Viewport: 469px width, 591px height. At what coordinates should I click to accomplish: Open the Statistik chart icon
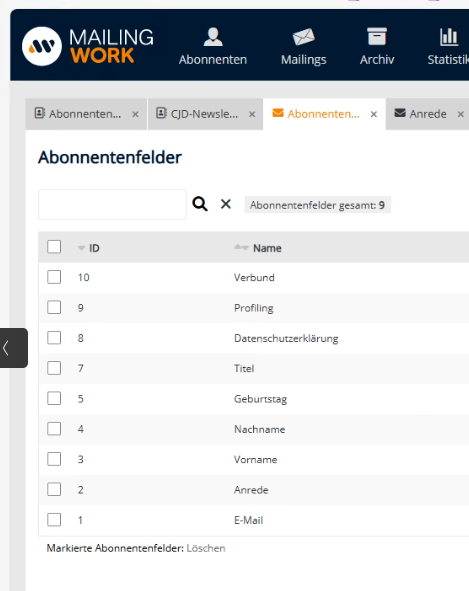pos(449,37)
